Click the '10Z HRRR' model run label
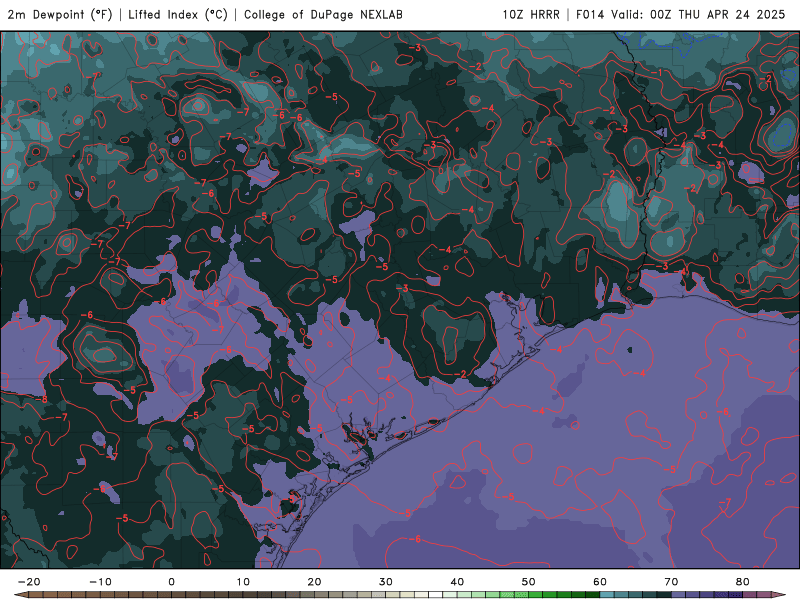Viewport: 800px width, 600px height. (531, 15)
